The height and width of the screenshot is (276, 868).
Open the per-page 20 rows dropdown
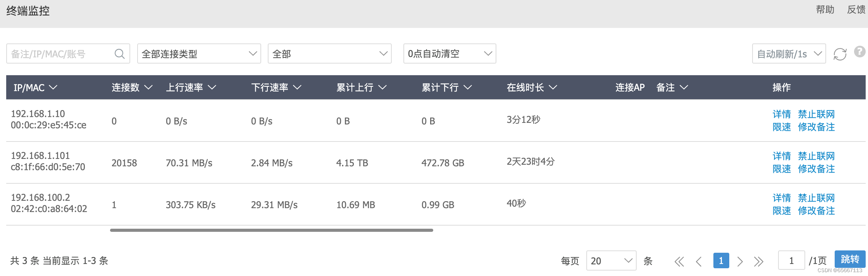click(611, 260)
